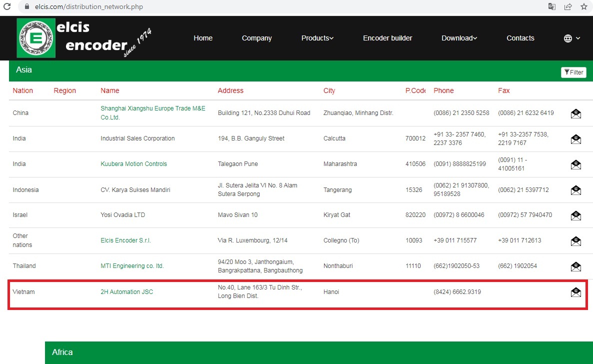
Task: Open MTI Engineering co. ltd. link
Action: tap(132, 265)
